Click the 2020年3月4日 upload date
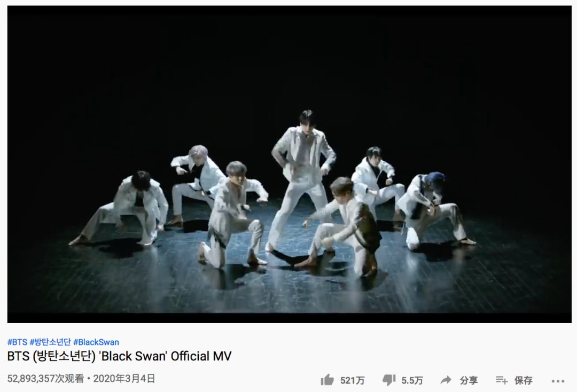Viewport: 577px width, 392px height. [124, 379]
